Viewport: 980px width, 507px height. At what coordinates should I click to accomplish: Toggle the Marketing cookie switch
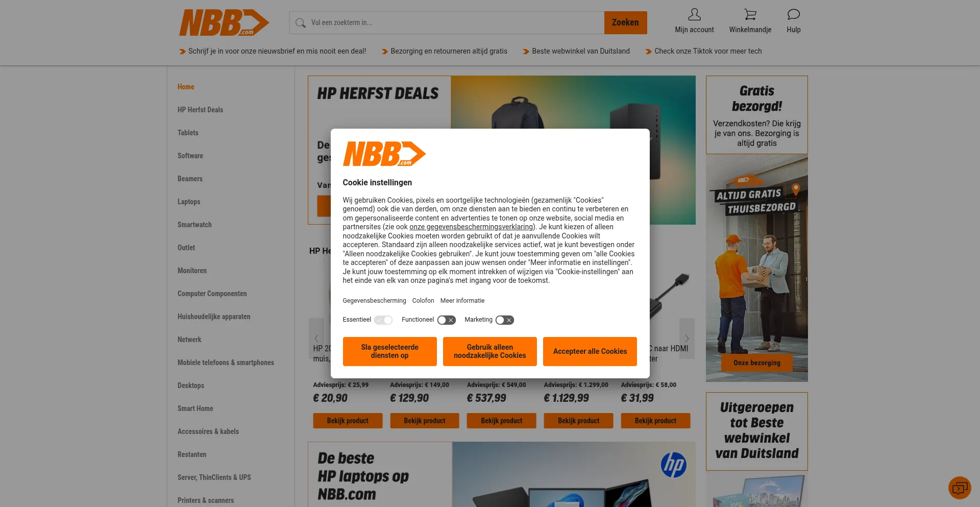(505, 320)
